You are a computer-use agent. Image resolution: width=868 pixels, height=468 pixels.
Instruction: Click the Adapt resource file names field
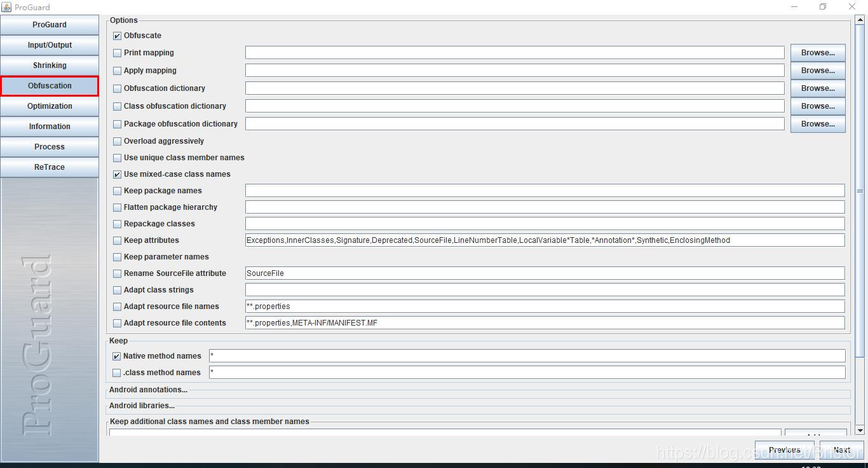[545, 306]
